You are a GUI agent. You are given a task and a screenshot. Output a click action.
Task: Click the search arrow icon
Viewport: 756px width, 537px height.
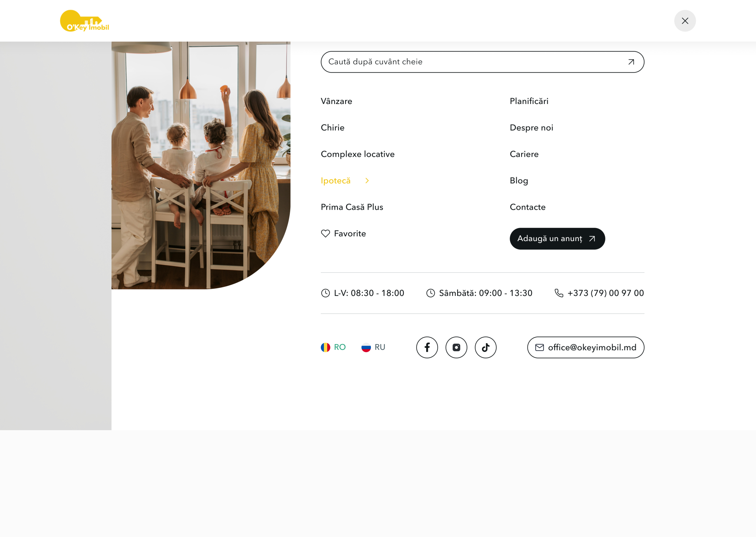[631, 62]
